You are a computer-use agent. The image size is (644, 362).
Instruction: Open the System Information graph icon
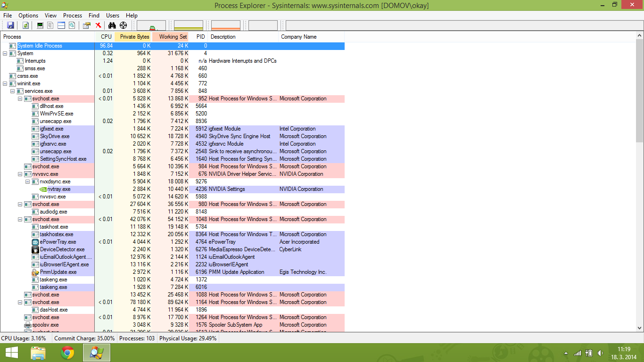click(x=40, y=25)
